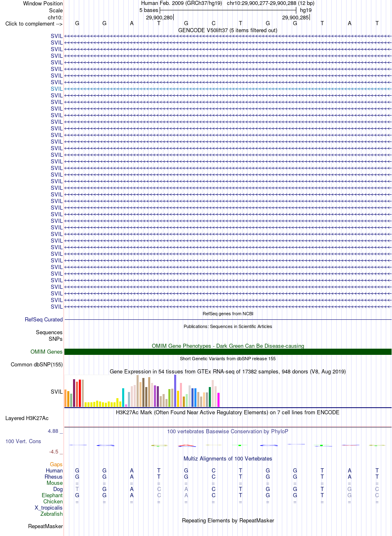Image resolution: width=392 pixels, height=536 pixels.
Task: Click the Rhesus species label
Action: tap(54, 477)
